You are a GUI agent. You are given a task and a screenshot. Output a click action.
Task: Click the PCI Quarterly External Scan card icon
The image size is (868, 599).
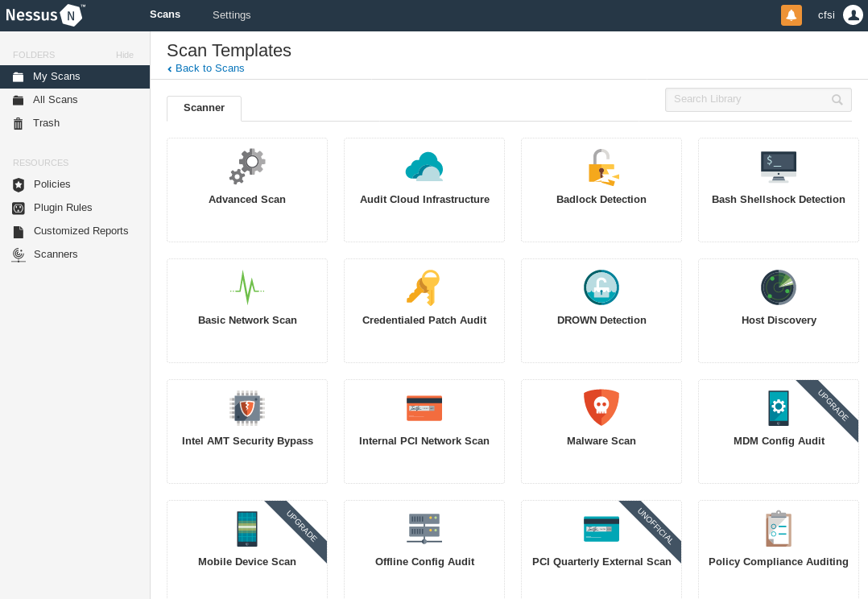[601, 529]
